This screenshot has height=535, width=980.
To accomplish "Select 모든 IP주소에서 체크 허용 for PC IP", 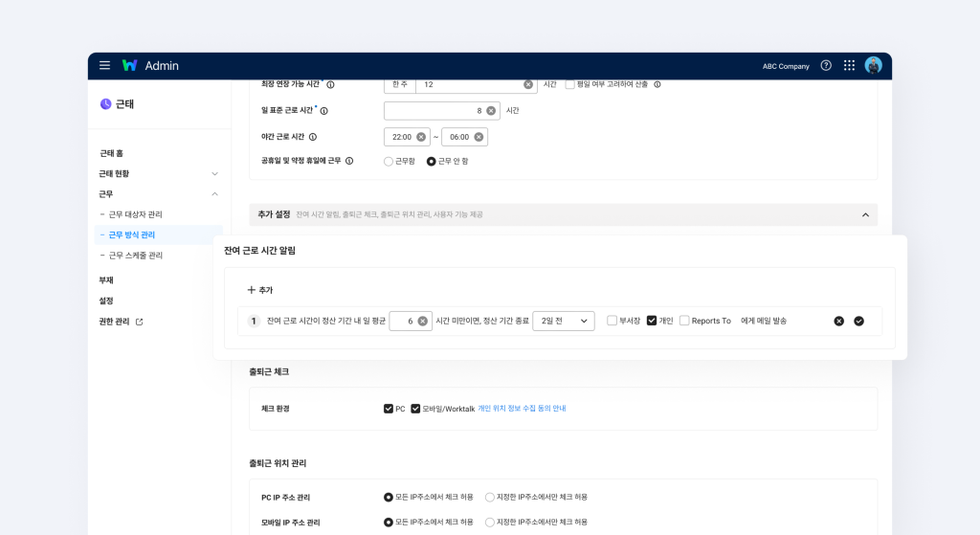I will click(389, 498).
